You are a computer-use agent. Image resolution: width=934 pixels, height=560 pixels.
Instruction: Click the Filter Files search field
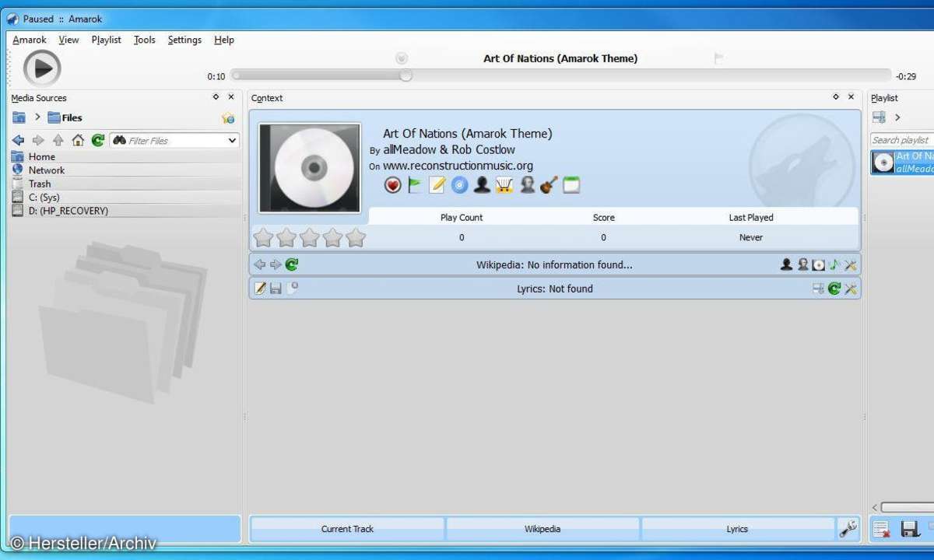pyautogui.click(x=175, y=141)
